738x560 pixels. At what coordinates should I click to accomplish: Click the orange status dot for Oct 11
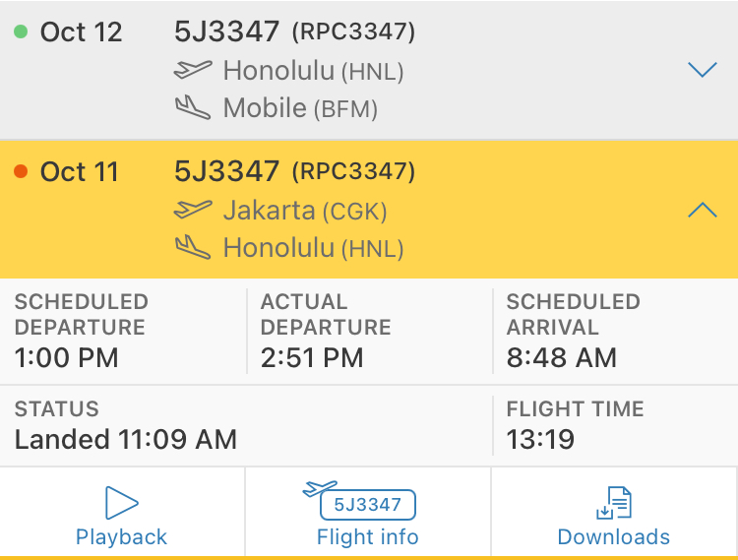tap(21, 172)
